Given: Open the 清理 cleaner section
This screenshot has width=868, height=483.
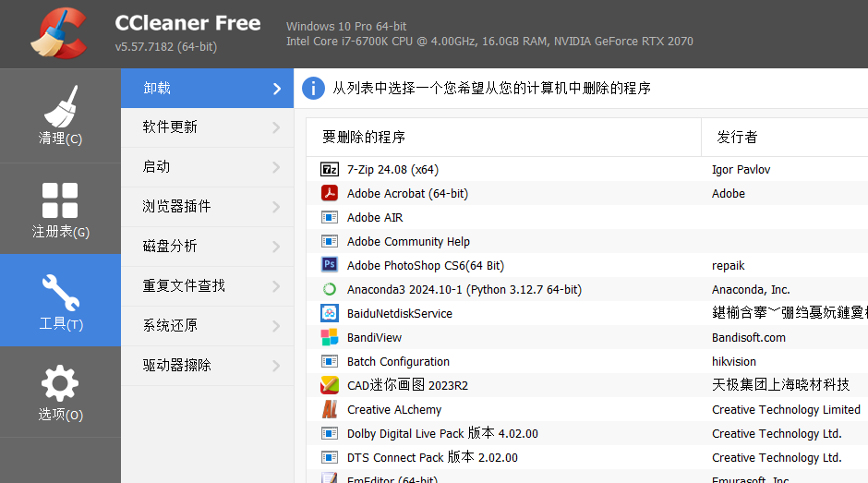Looking at the screenshot, I should tap(60, 115).
